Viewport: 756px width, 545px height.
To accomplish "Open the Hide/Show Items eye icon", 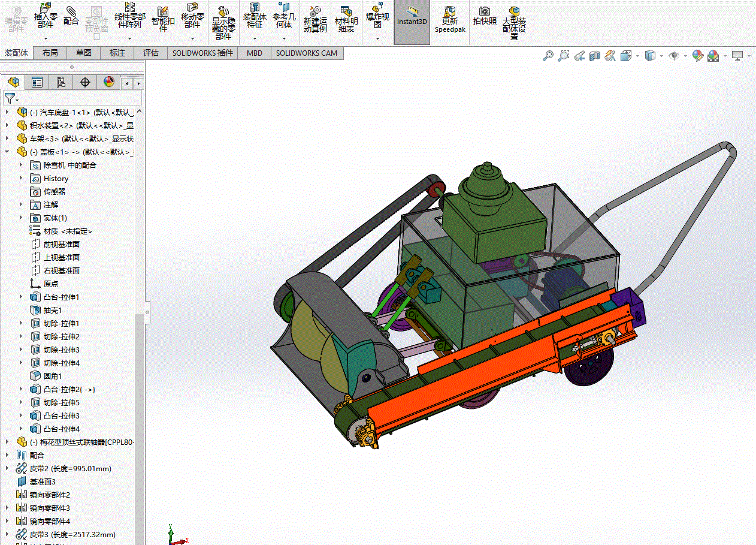I will pyautogui.click(x=674, y=56).
